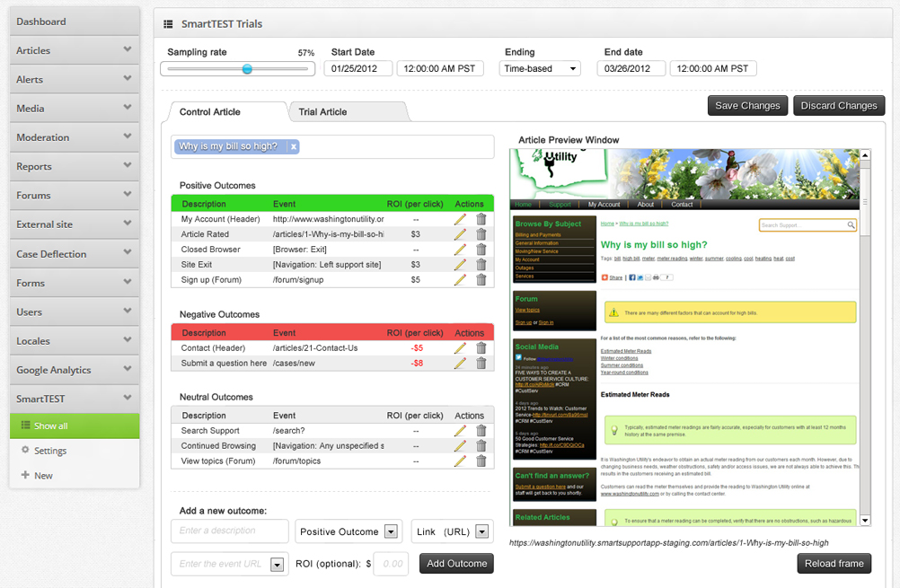Click the plus icon next to New

(x=26, y=475)
